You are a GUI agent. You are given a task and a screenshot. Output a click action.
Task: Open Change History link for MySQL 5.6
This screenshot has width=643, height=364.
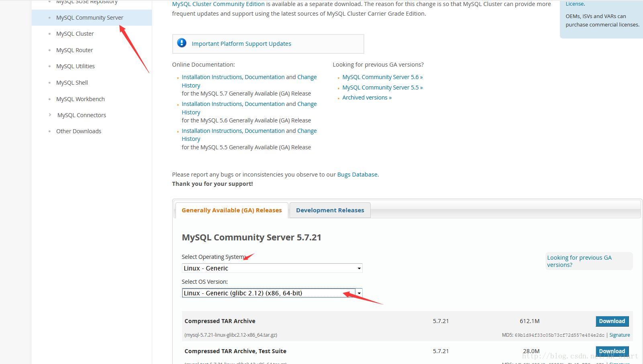(x=307, y=104)
